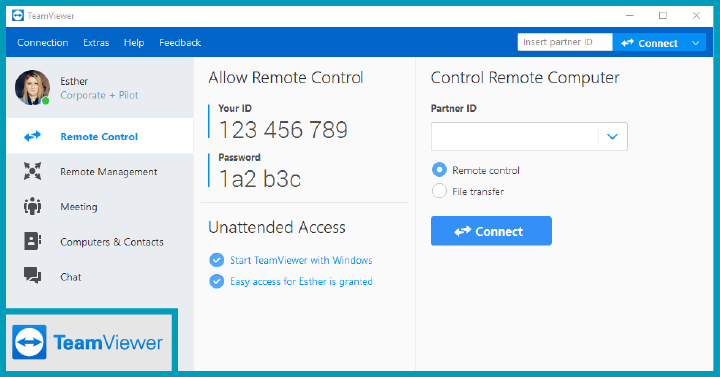Click the Allow Remote Control heading
Viewport: 720px width, 377px height.
[x=286, y=78]
